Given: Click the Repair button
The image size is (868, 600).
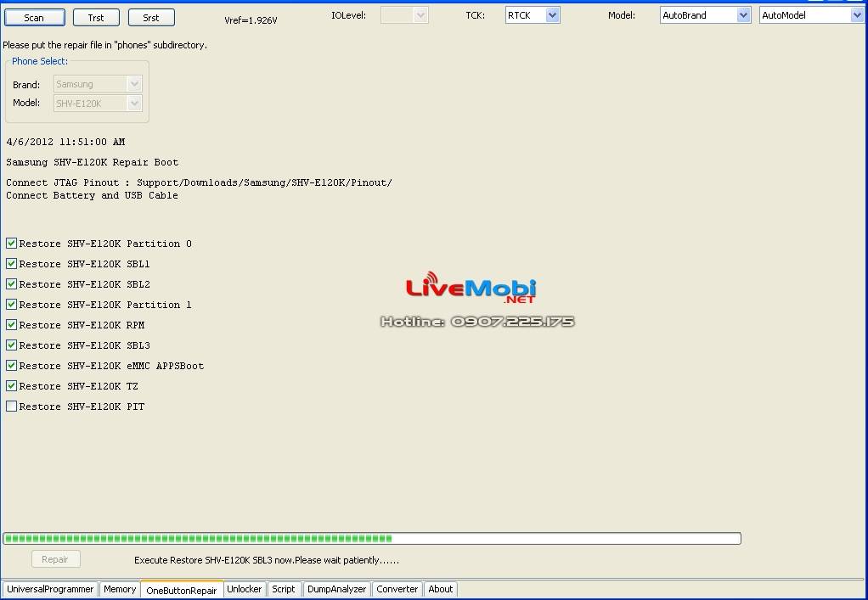Looking at the screenshot, I should point(55,559).
